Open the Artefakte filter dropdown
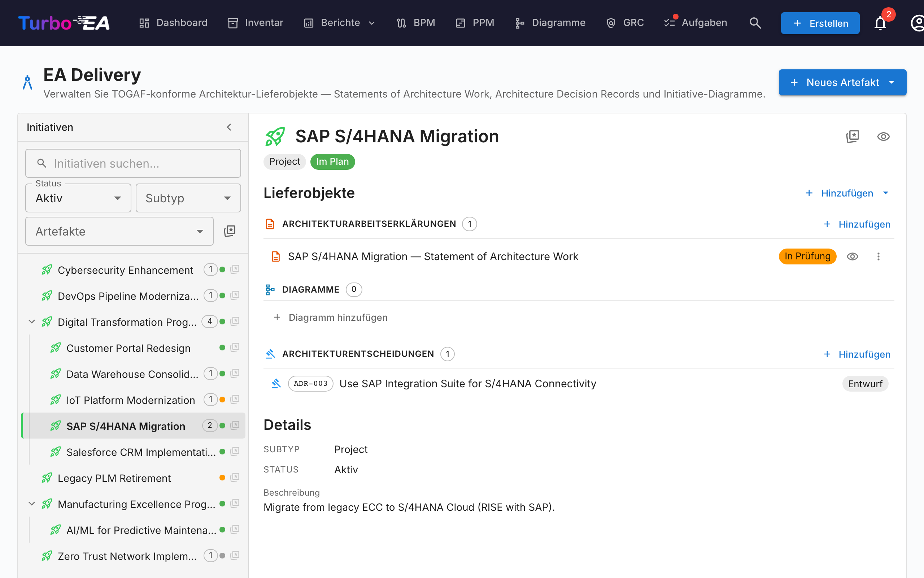Image resolution: width=924 pixels, height=578 pixels. (119, 231)
